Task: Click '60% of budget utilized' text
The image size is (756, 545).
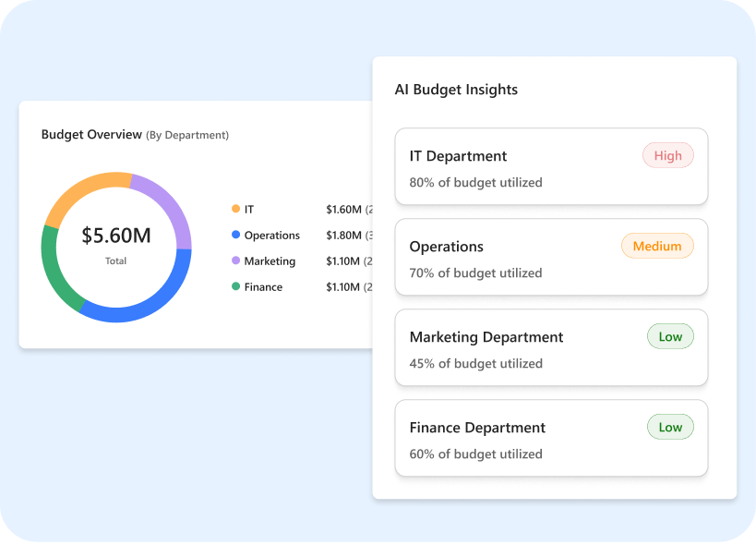Action: [476, 454]
